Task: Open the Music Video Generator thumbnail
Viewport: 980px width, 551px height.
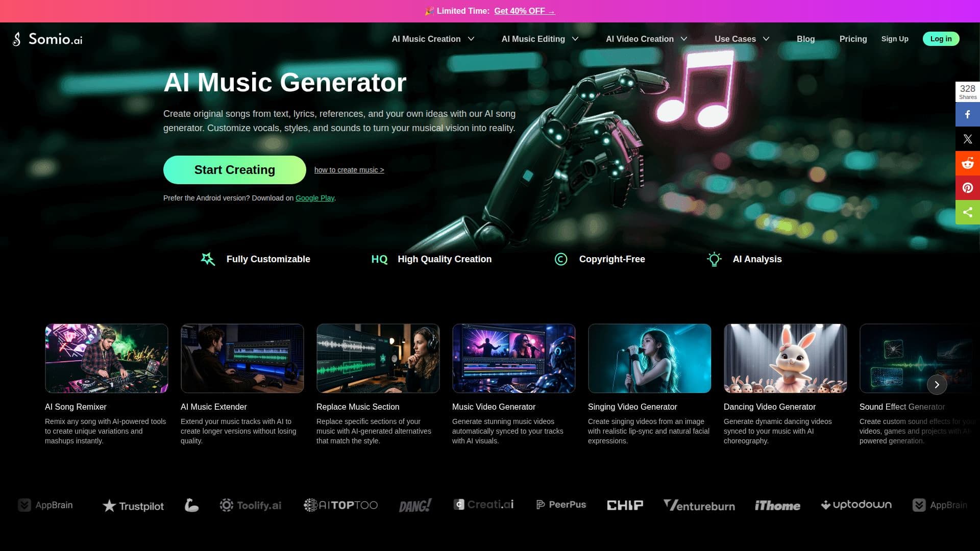Action: (x=513, y=358)
